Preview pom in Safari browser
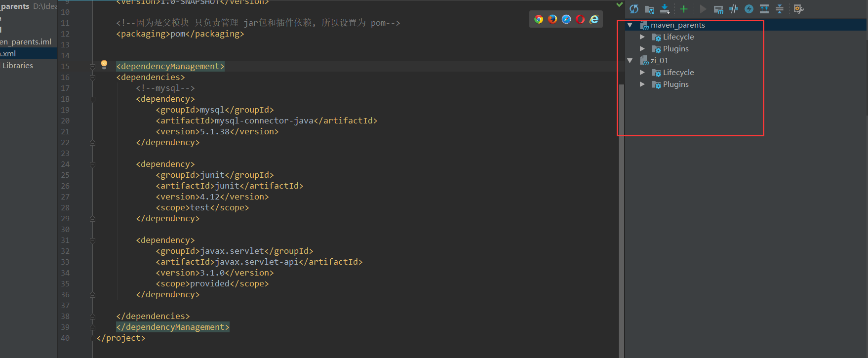868x358 pixels. 566,19
